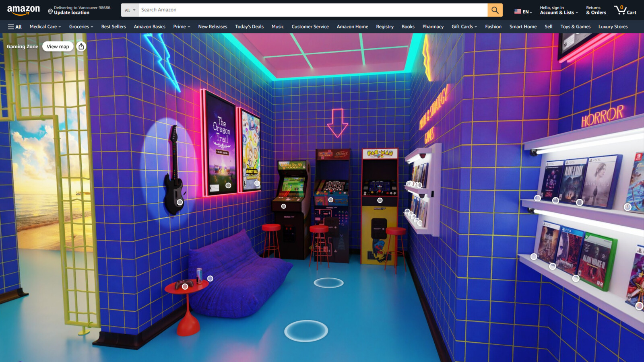The height and width of the screenshot is (362, 644).
Task: Open Returns & Orders
Action: coord(596,10)
